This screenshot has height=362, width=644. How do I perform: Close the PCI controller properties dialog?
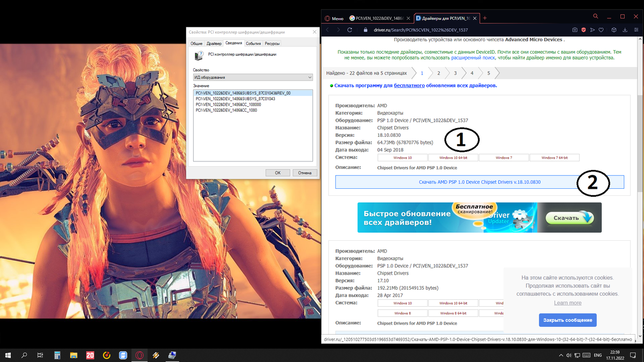[x=314, y=33]
